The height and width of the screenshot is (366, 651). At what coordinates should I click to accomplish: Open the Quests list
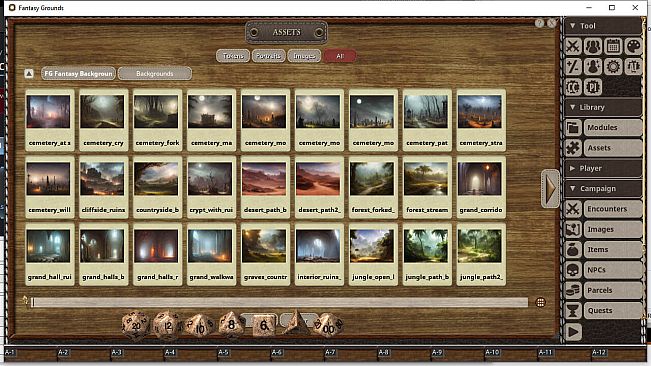tap(613, 310)
